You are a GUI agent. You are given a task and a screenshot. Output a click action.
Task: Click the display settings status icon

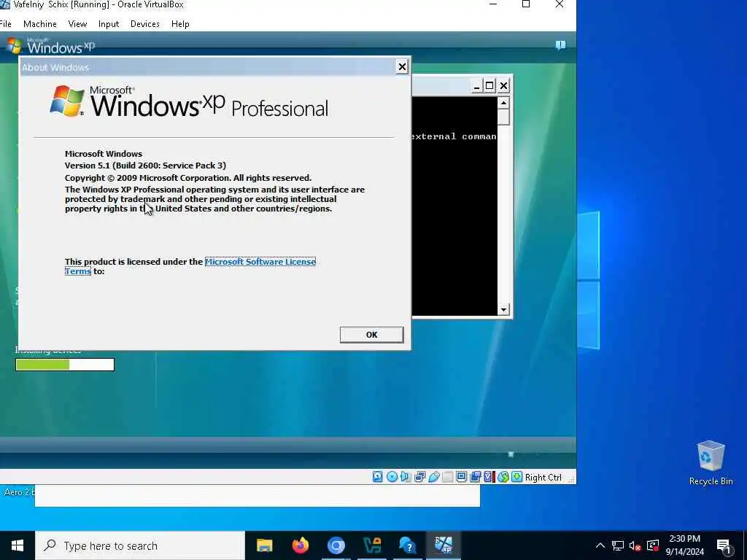[x=461, y=477]
